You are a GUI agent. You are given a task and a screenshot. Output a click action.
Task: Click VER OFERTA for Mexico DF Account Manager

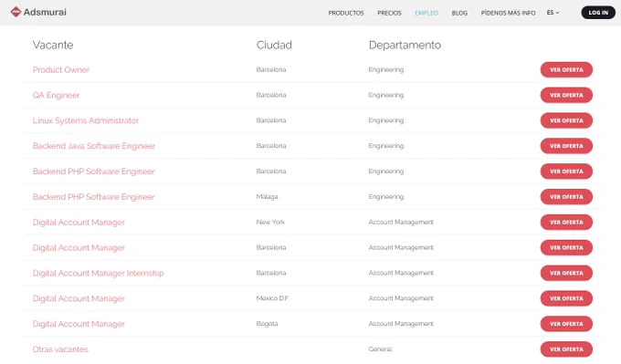566,298
